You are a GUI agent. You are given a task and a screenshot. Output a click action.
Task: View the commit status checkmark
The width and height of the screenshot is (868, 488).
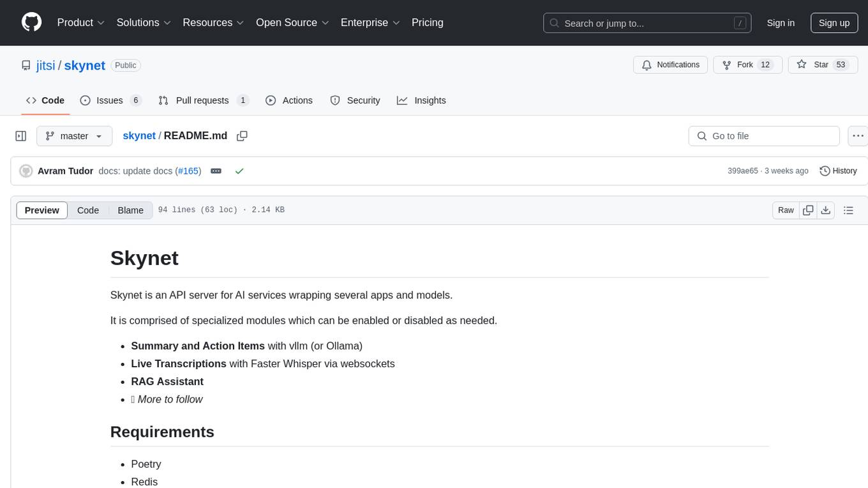coord(239,171)
